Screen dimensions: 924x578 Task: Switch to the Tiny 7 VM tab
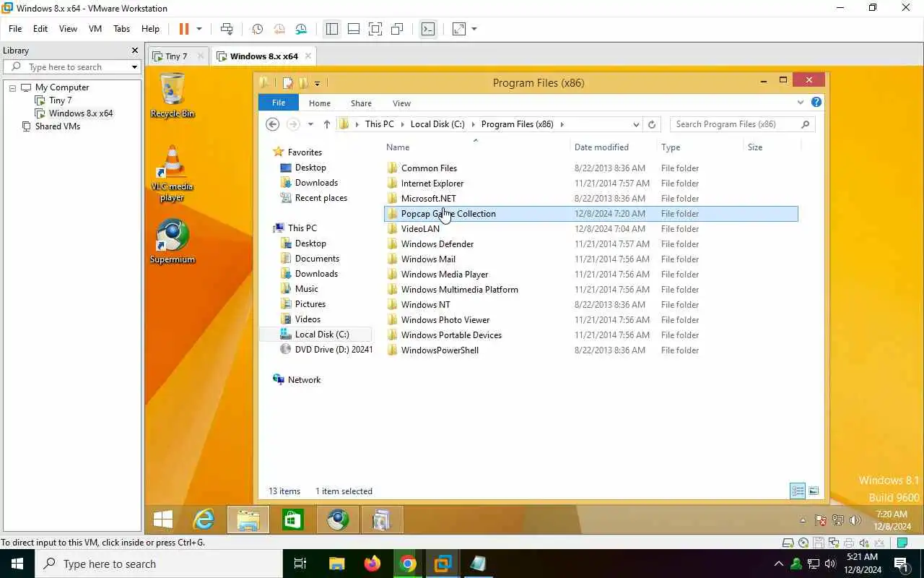tap(176, 56)
